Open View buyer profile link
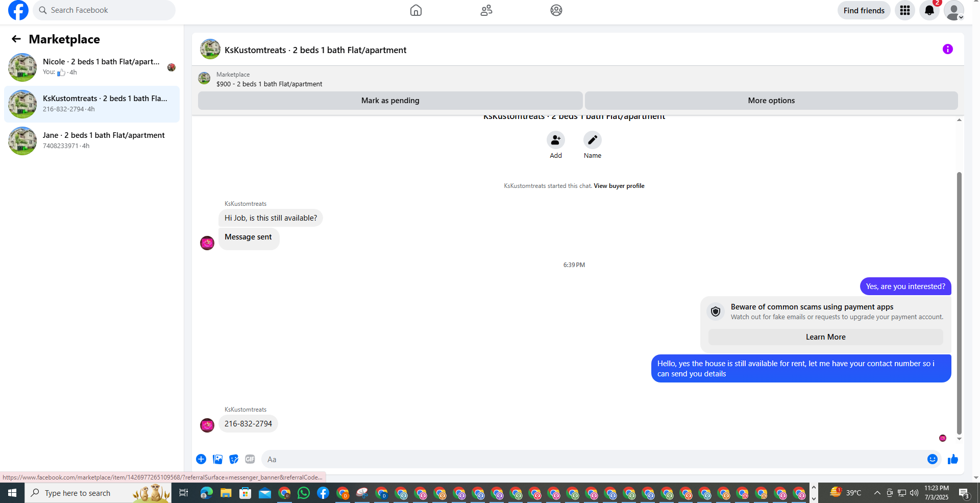This screenshot has width=980, height=503. click(619, 186)
